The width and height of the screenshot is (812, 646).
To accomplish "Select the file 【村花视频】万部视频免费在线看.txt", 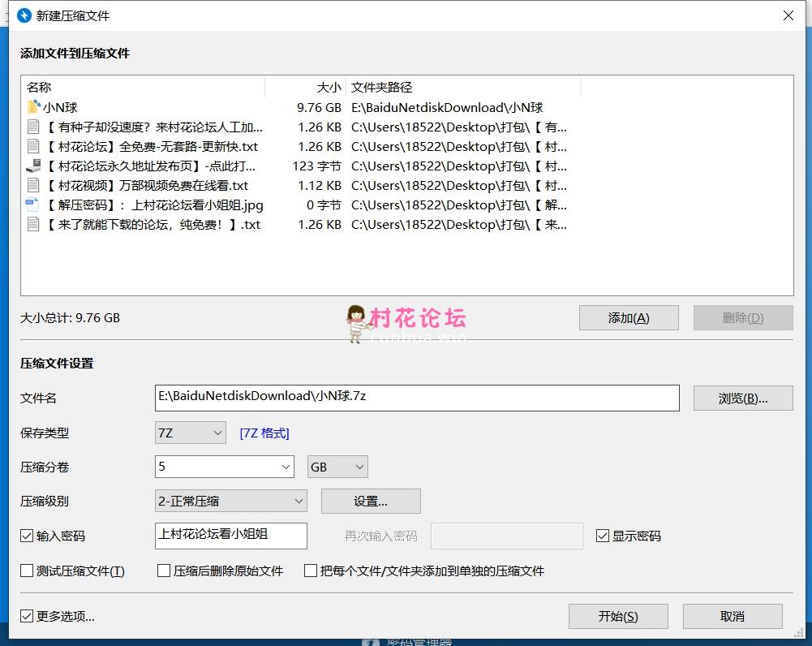I will (x=148, y=186).
